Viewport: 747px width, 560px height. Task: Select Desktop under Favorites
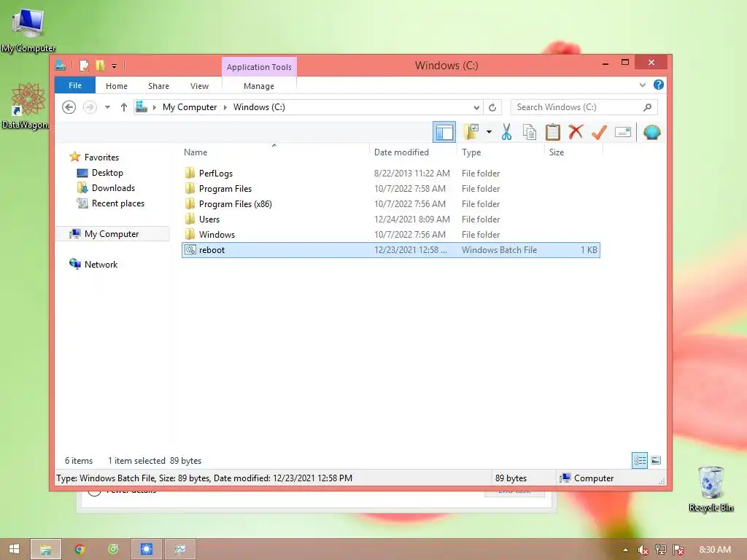107,173
